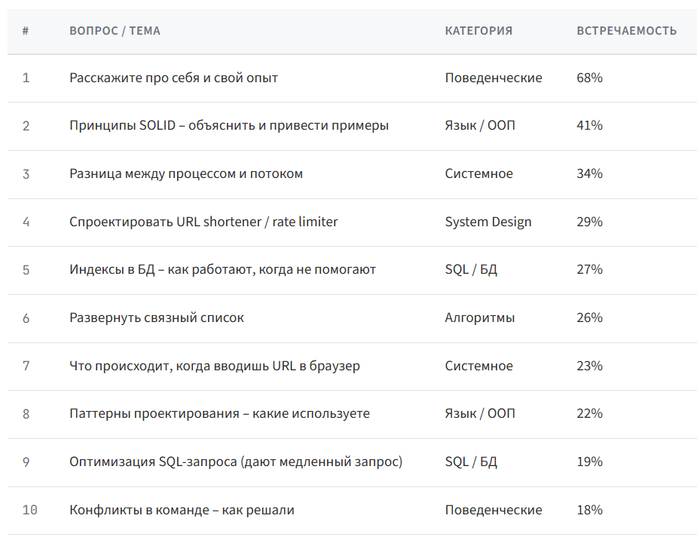Click the "Принципы SOLID" question text
The width and height of the screenshot is (700, 540).
(x=229, y=126)
